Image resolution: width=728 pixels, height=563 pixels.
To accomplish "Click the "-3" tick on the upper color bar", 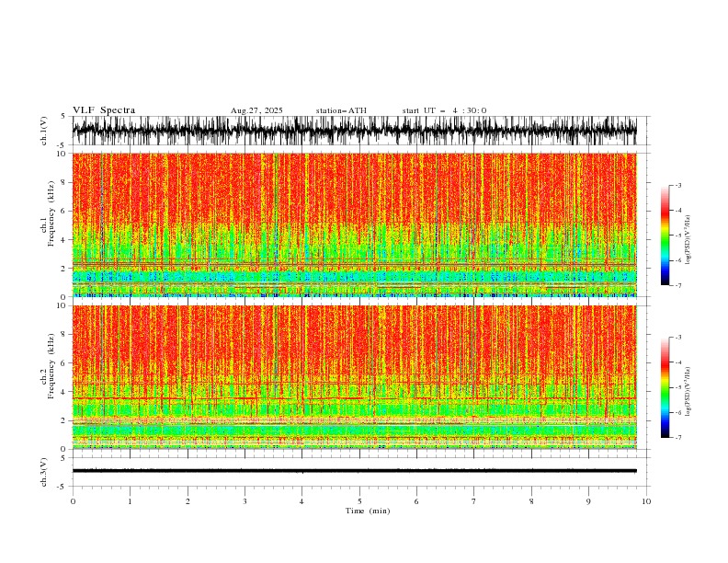I will coord(678,185).
